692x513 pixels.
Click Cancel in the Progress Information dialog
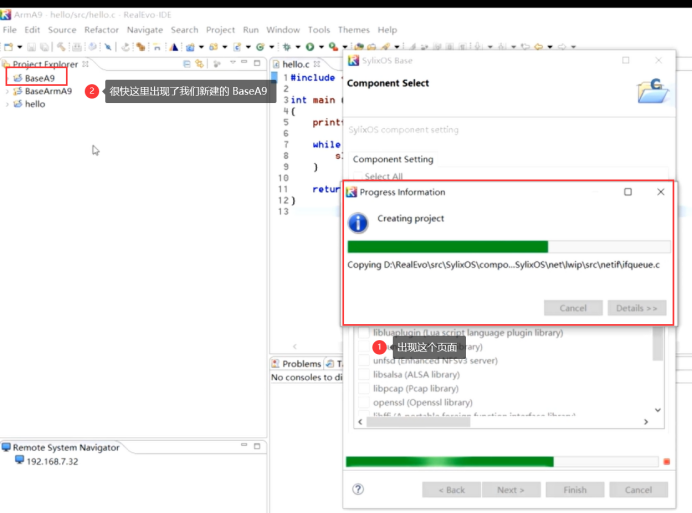[573, 308]
